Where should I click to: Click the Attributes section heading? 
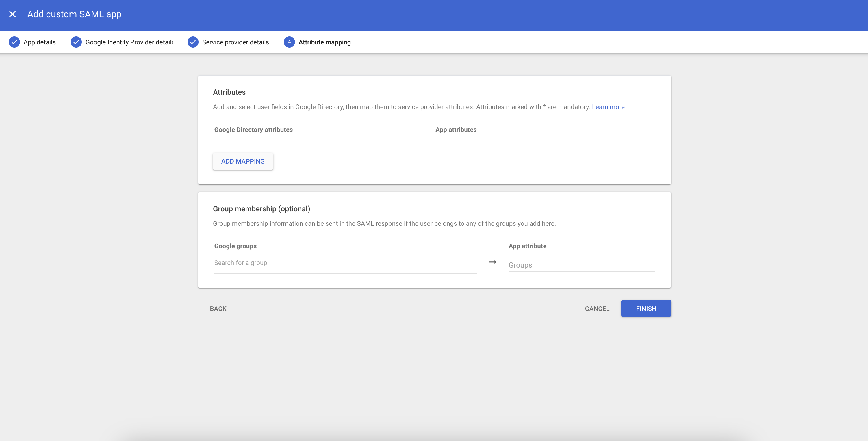pos(229,92)
